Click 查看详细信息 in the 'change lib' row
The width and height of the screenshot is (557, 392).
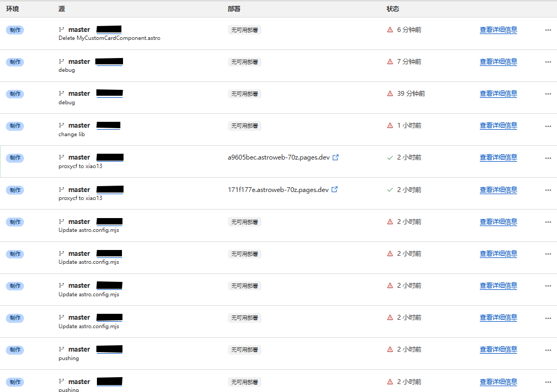click(498, 126)
